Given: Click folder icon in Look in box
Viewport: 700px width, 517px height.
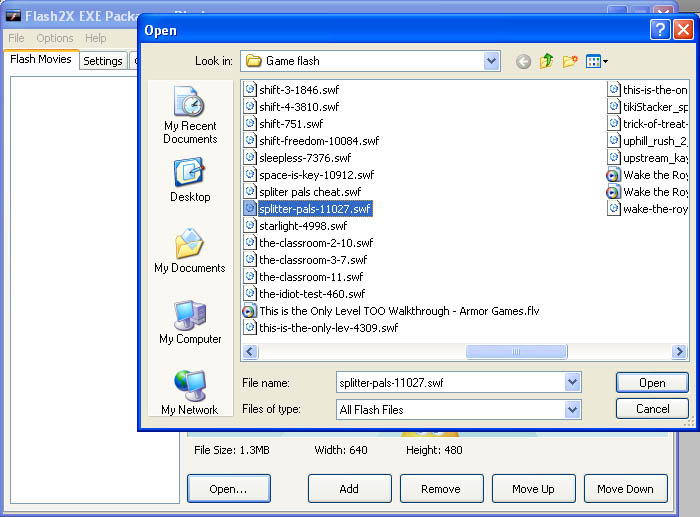Looking at the screenshot, I should [254, 61].
